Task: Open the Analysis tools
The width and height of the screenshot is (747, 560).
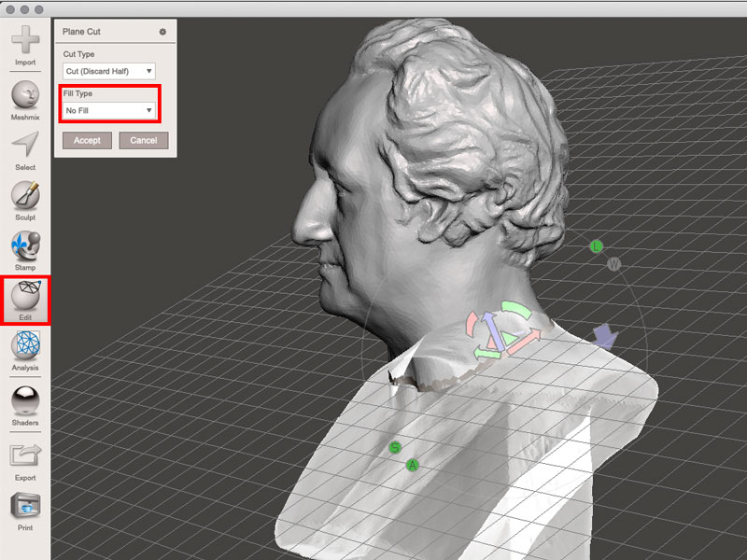Action: tap(25, 352)
